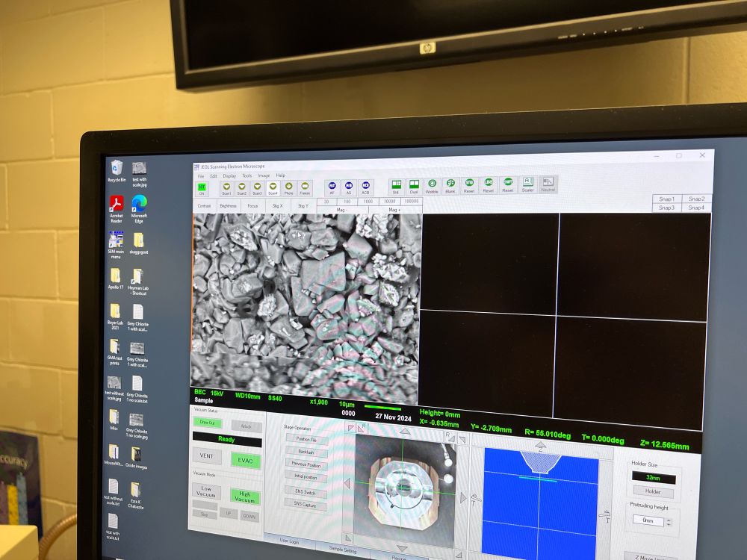Click the Draw Out vacuum button
The width and height of the screenshot is (747, 560).
[207, 423]
